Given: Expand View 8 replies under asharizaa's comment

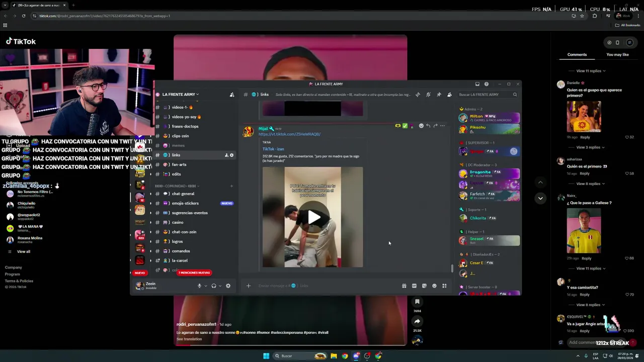Looking at the screenshot, I should point(590,184).
